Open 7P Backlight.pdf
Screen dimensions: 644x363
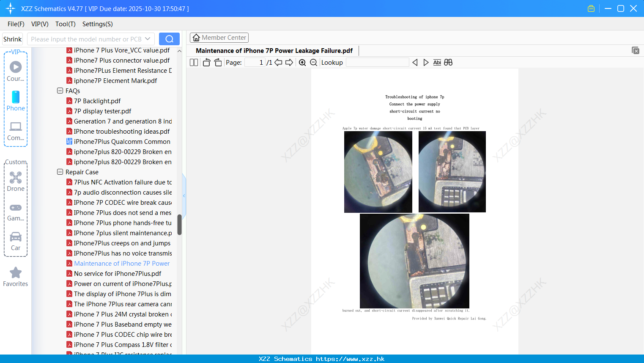point(93,101)
